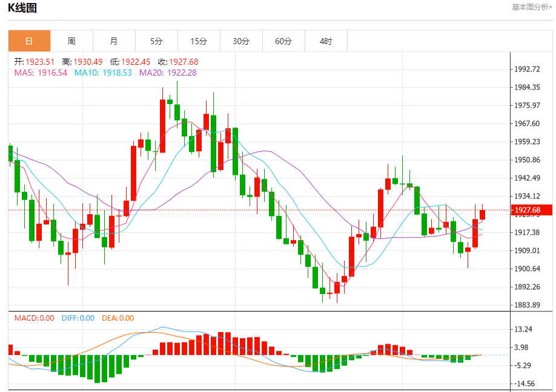Click the 1917.38 price axis label
Viewport: 556px width, 392px height.
click(x=528, y=232)
